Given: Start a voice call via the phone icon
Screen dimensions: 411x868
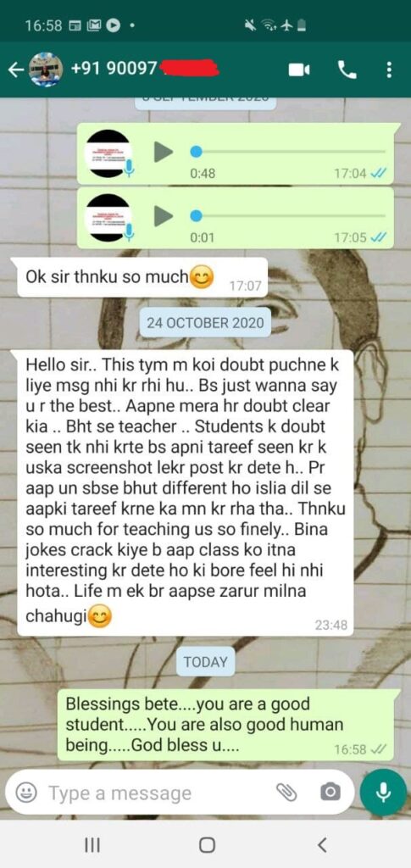Looking at the screenshot, I should tap(347, 70).
